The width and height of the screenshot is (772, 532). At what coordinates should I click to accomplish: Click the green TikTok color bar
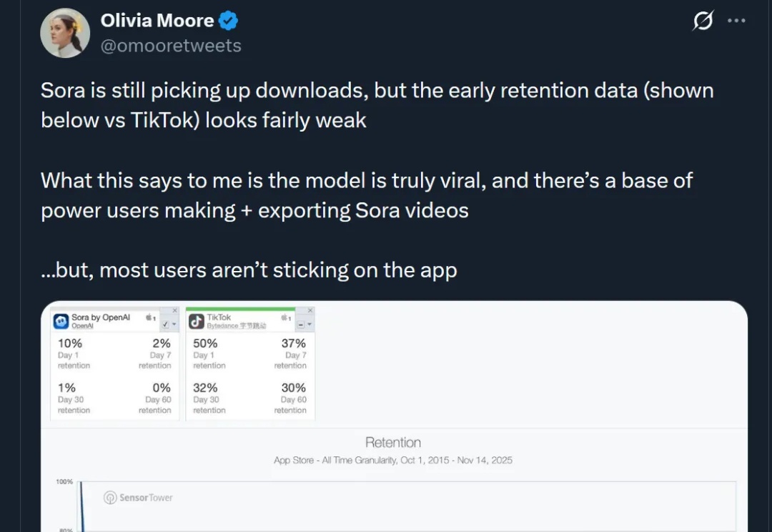[239, 309]
